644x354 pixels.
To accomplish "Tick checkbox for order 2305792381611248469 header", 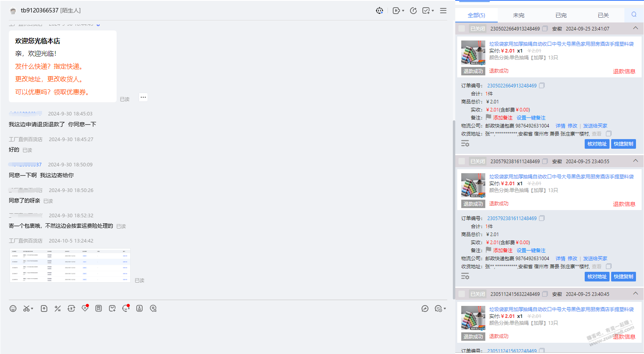I will point(462,161).
